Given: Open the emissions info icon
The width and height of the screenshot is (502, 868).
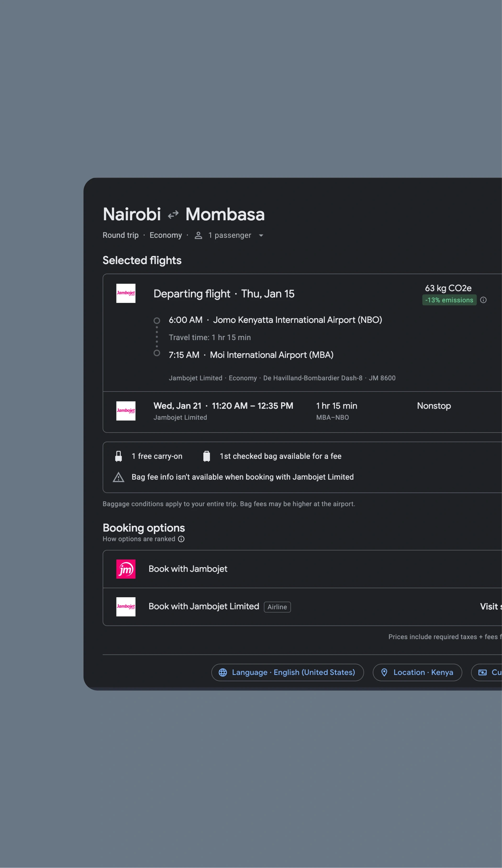Looking at the screenshot, I should [483, 300].
